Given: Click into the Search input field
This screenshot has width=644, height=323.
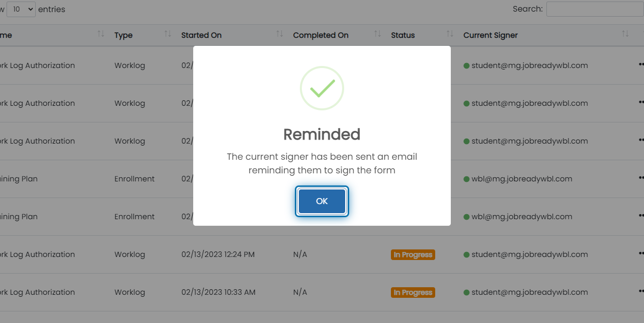Looking at the screenshot, I should click(595, 9).
